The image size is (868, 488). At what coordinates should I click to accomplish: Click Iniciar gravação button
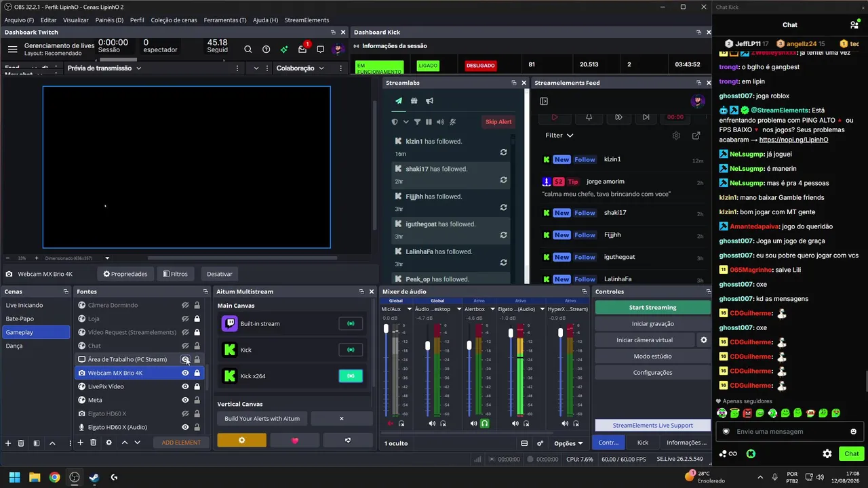click(652, 324)
